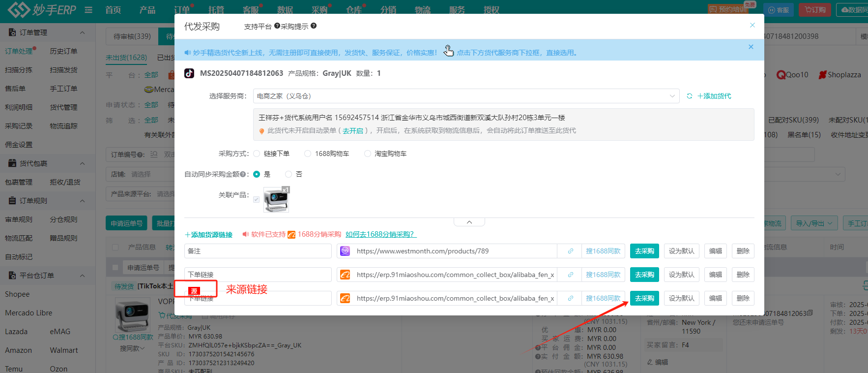The height and width of the screenshot is (373, 868).
Task: Switch to the 待审核(339) tab
Action: click(x=132, y=36)
